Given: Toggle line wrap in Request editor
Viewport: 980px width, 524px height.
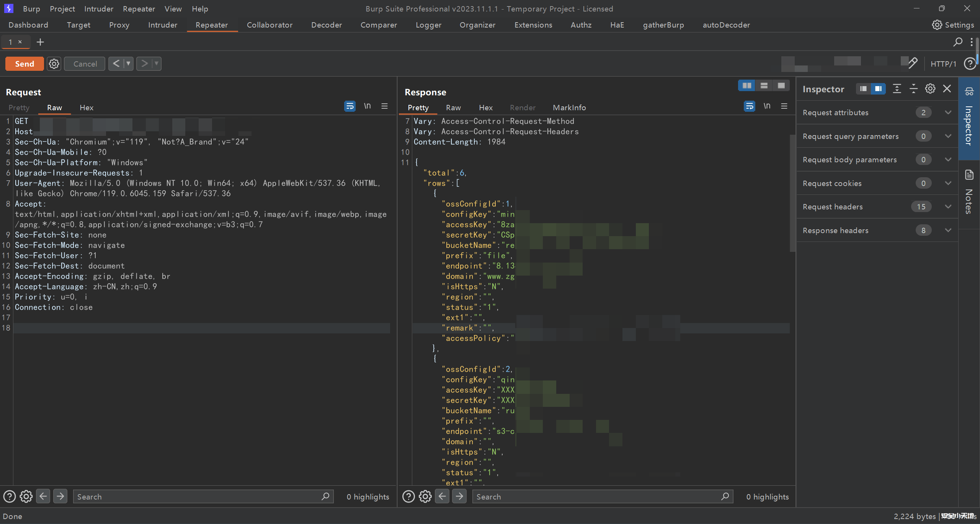Looking at the screenshot, I should 350,106.
